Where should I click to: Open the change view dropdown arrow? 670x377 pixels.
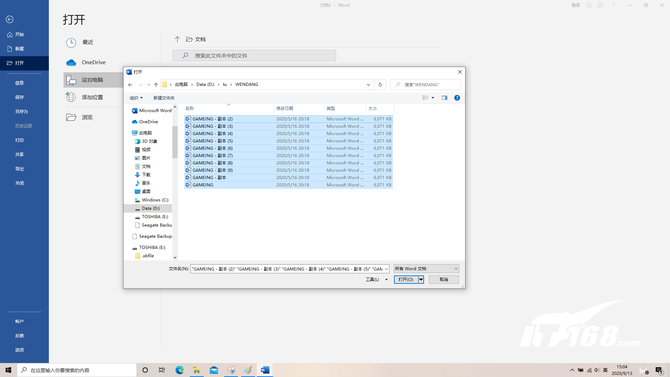433,98
